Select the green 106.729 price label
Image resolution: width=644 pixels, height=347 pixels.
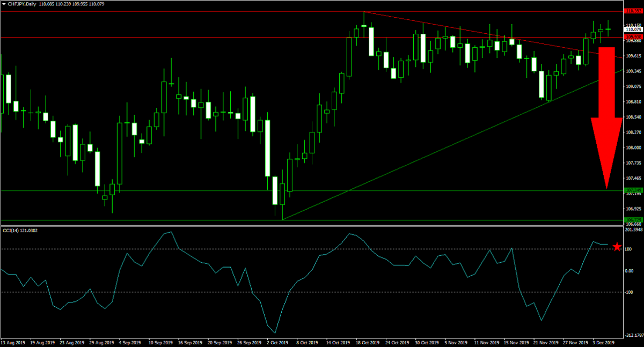633,220
